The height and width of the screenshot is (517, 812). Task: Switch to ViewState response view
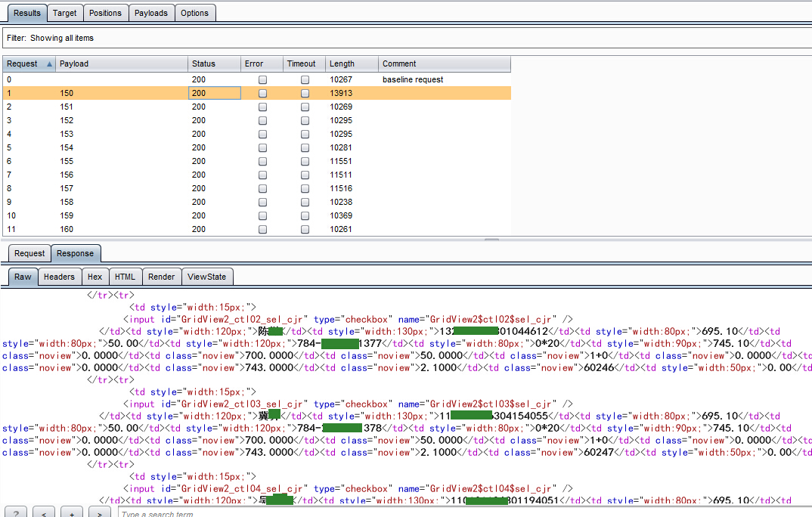[207, 277]
